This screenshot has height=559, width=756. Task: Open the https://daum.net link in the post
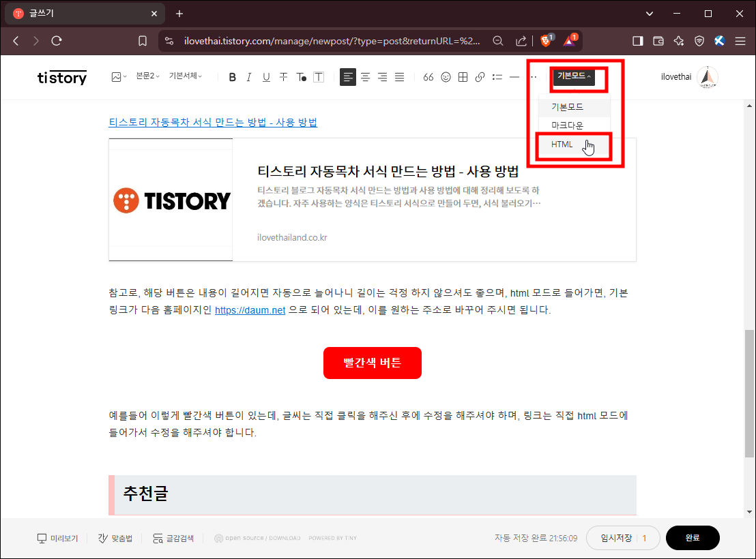coord(250,309)
